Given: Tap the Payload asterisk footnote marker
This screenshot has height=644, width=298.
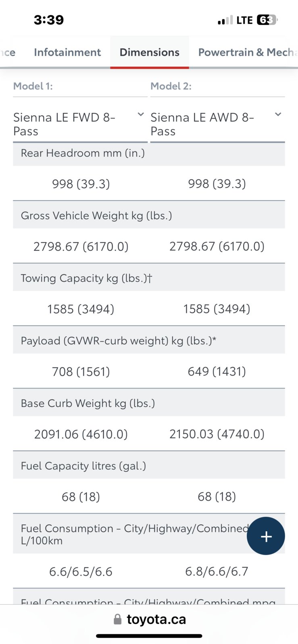Looking at the screenshot, I should click(x=214, y=340).
